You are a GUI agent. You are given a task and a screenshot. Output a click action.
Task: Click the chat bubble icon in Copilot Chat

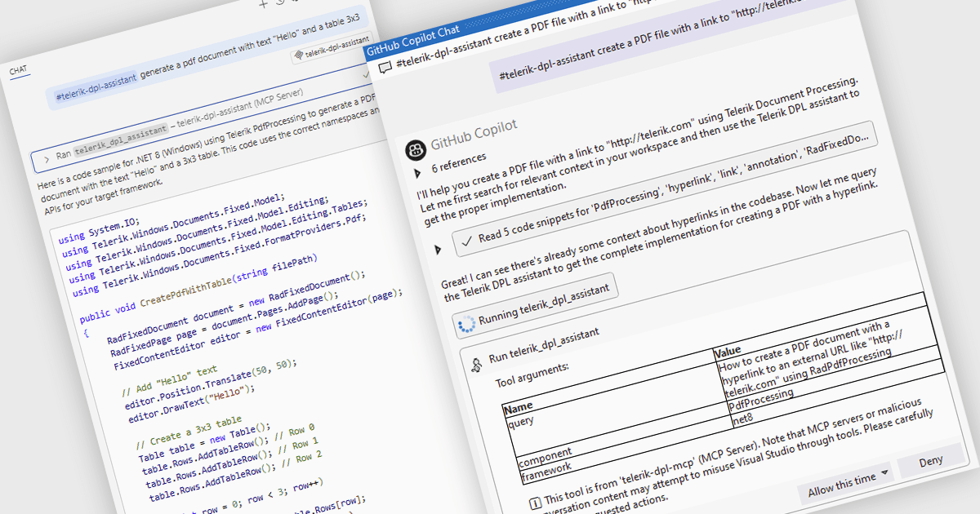(x=386, y=69)
